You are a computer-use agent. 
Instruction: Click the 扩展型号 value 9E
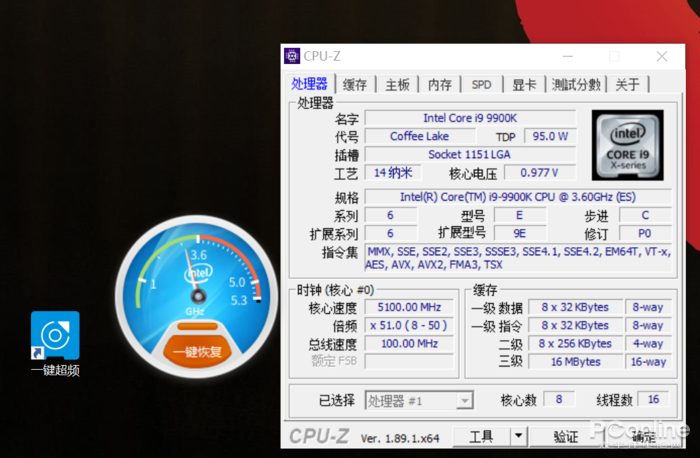point(520,233)
